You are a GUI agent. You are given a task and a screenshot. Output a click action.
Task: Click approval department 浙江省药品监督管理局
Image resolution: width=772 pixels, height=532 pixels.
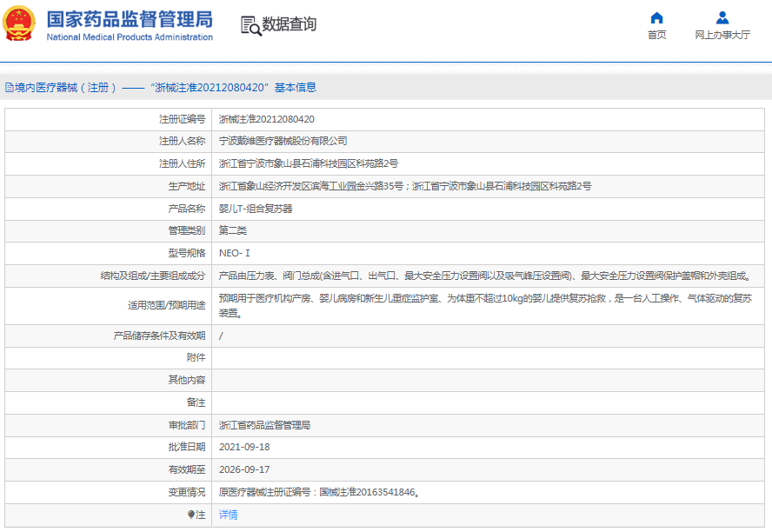point(264,425)
